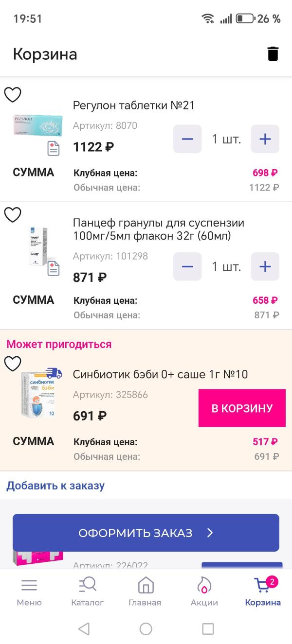
Task: Add Синбиотик бэби via В КОРЗИНУ
Action: [242, 408]
